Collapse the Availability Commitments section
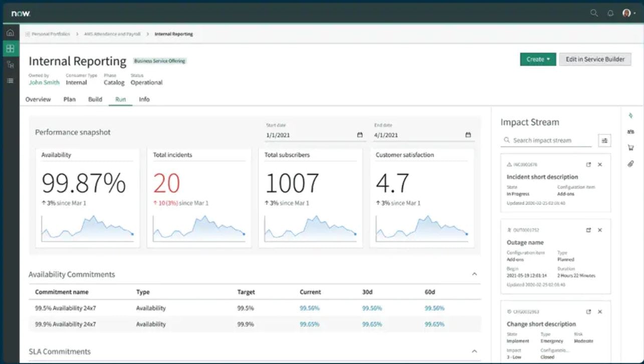The height and width of the screenshot is (364, 644). pyautogui.click(x=474, y=274)
